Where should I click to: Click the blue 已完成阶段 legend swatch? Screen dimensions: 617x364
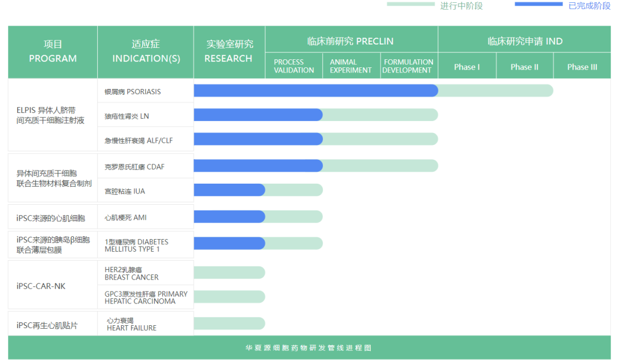(x=538, y=5)
